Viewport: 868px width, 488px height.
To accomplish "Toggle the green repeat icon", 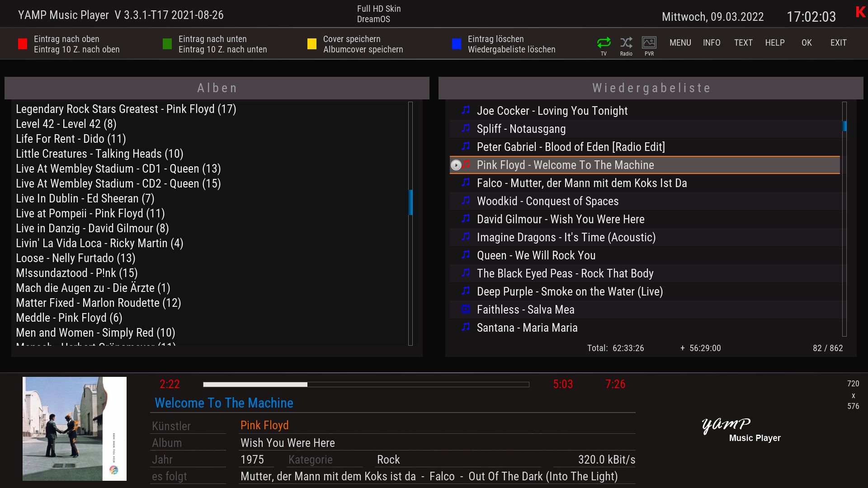I will (604, 42).
